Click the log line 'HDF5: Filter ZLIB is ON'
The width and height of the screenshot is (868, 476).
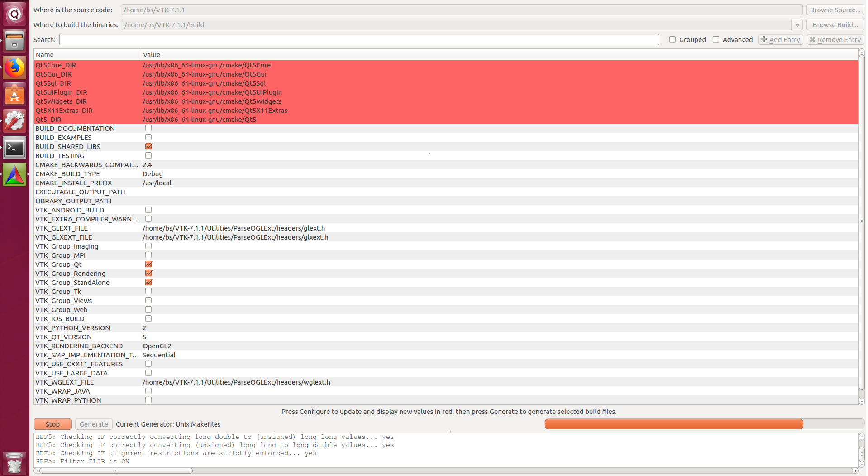click(83, 462)
